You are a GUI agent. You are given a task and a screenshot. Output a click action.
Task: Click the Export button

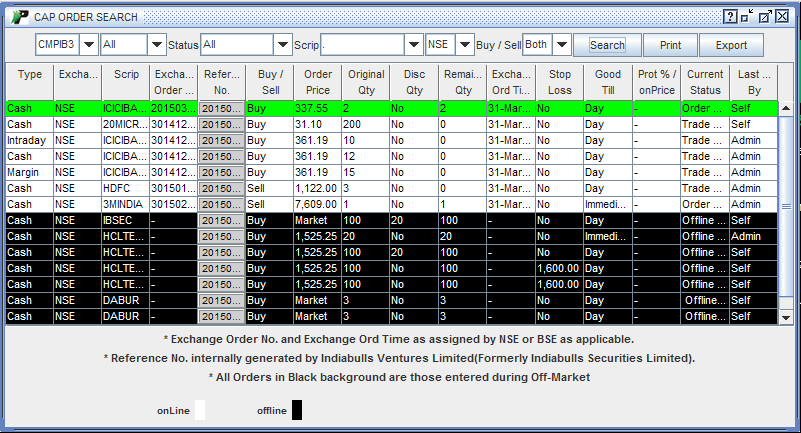pyautogui.click(x=732, y=45)
